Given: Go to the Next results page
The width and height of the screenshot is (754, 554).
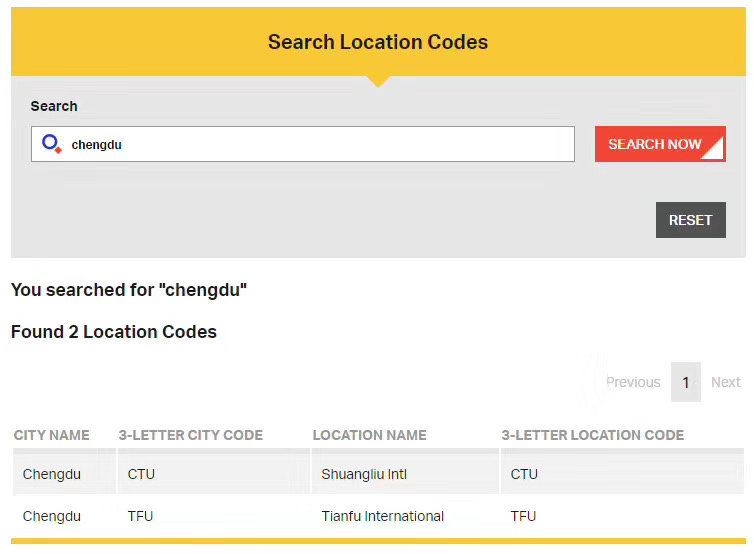Looking at the screenshot, I should tap(725, 382).
